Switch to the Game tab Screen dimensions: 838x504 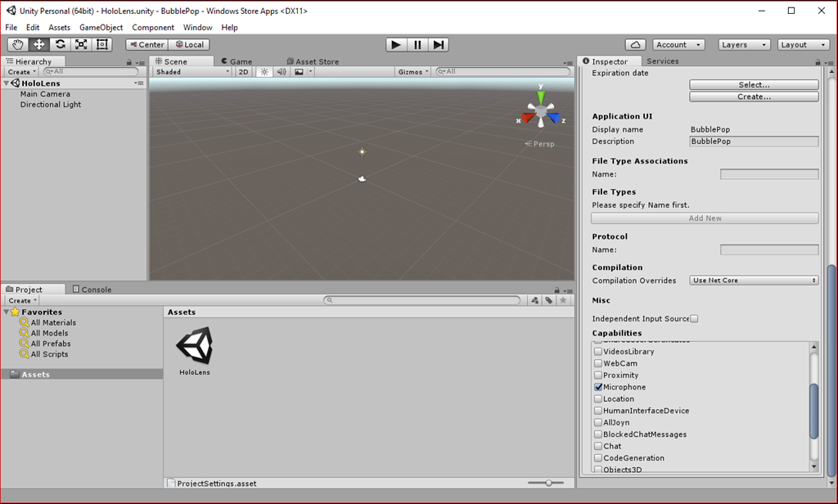pos(237,61)
